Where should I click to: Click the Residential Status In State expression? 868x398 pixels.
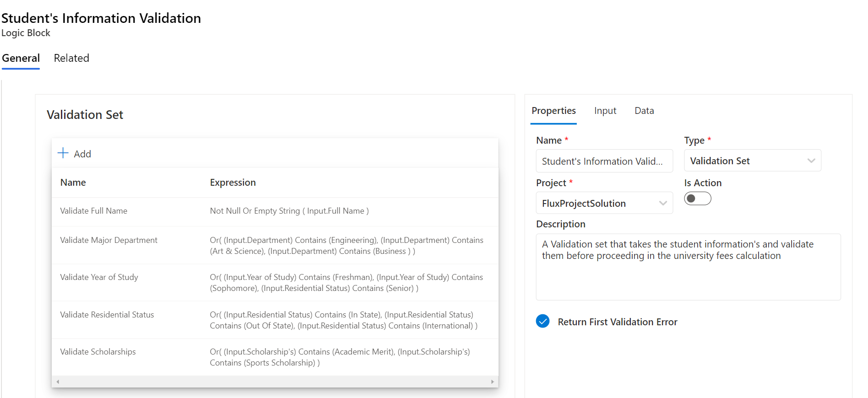pyautogui.click(x=343, y=320)
